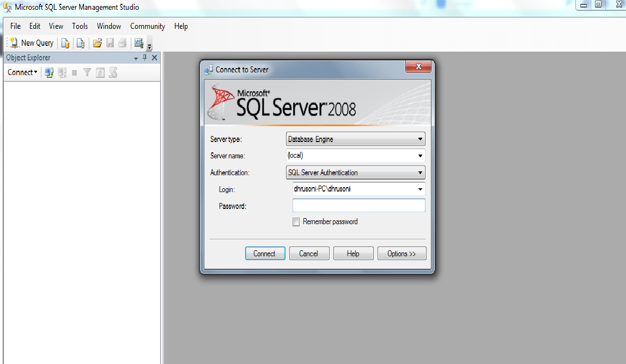Click the Print toolbar icon

coord(123,43)
